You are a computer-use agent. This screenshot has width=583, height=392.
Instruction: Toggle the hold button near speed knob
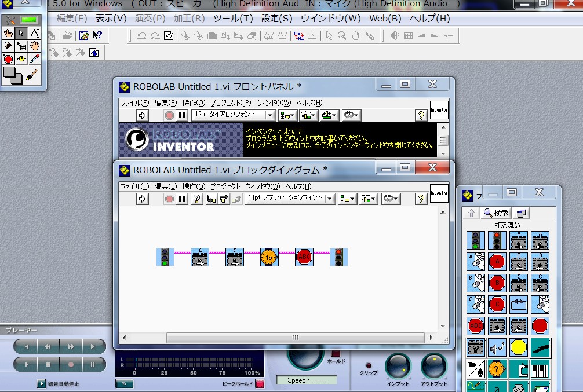click(x=336, y=353)
